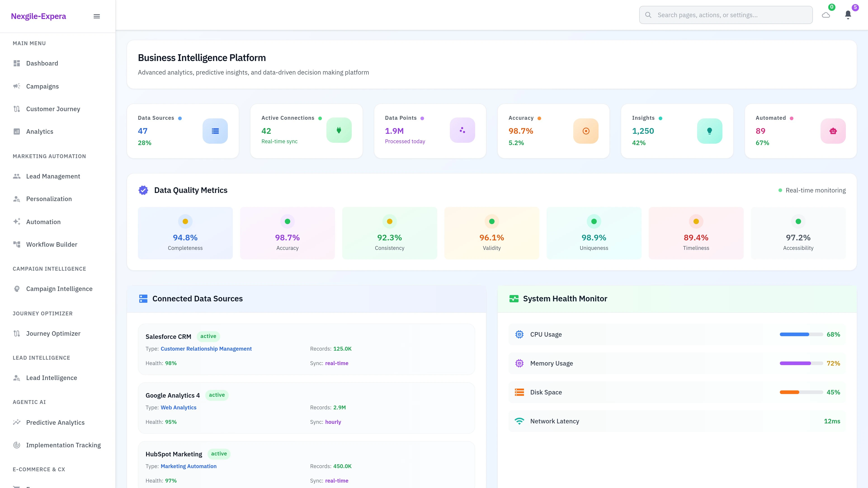The image size is (868, 488).
Task: Open the hamburger menu next to Nexgile-Expera
Action: [x=97, y=16]
